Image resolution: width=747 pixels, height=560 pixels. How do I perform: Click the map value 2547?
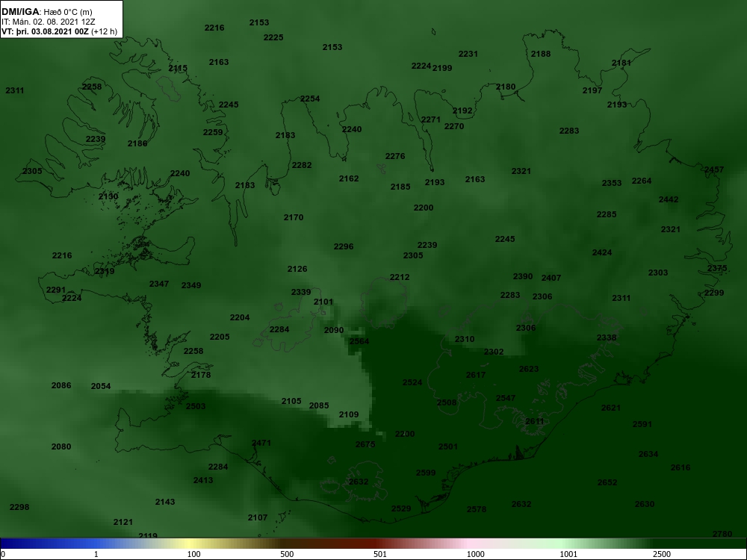tap(506, 398)
